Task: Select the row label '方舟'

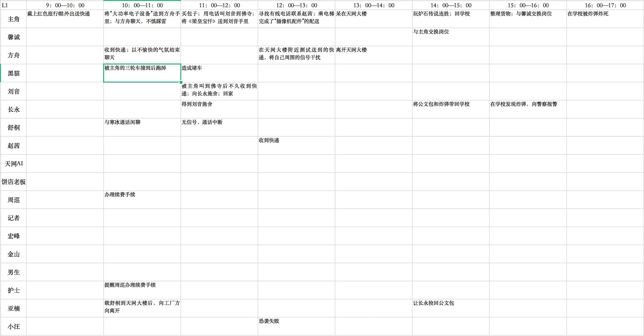Action: click(x=14, y=55)
